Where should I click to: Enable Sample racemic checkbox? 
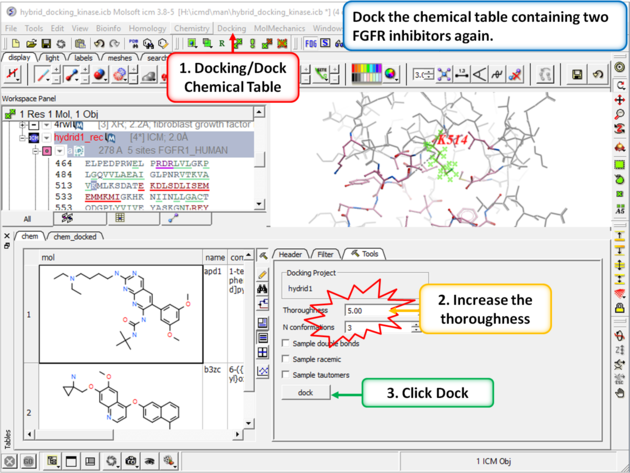[288, 359]
